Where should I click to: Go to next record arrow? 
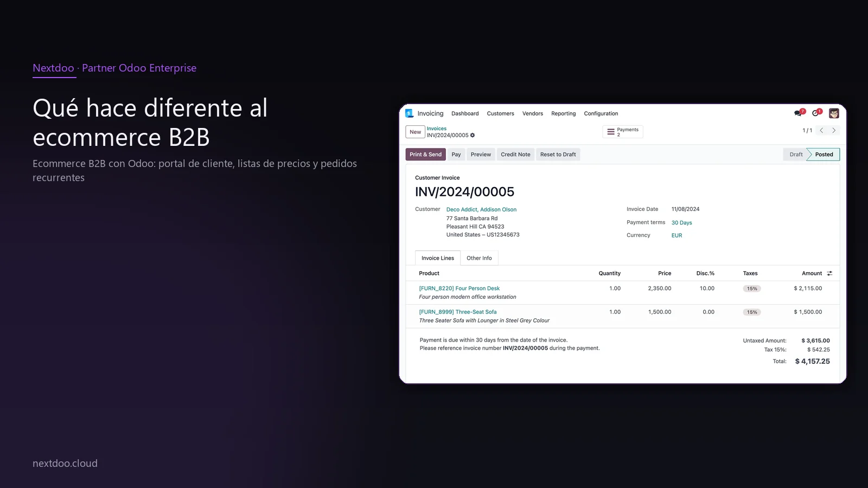(834, 131)
